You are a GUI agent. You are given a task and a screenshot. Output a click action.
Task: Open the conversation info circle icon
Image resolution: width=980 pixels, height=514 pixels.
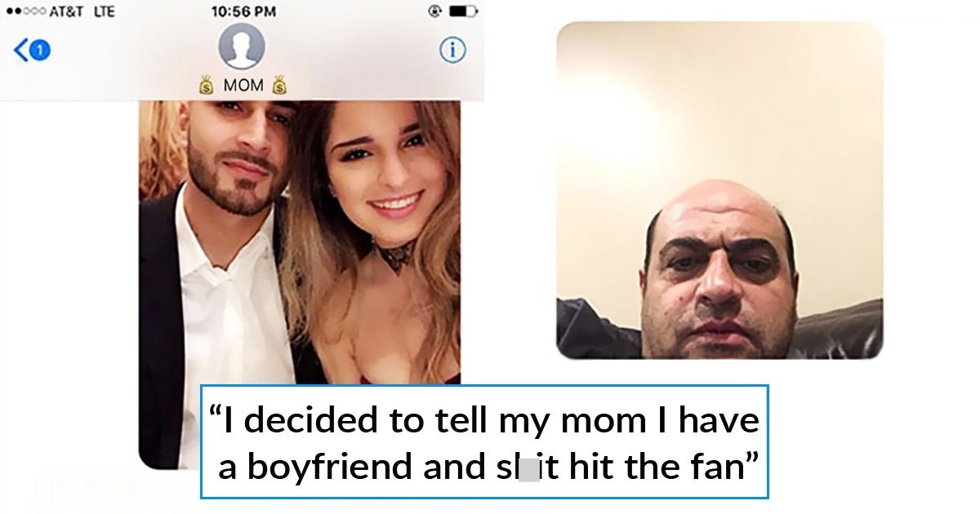tap(452, 51)
